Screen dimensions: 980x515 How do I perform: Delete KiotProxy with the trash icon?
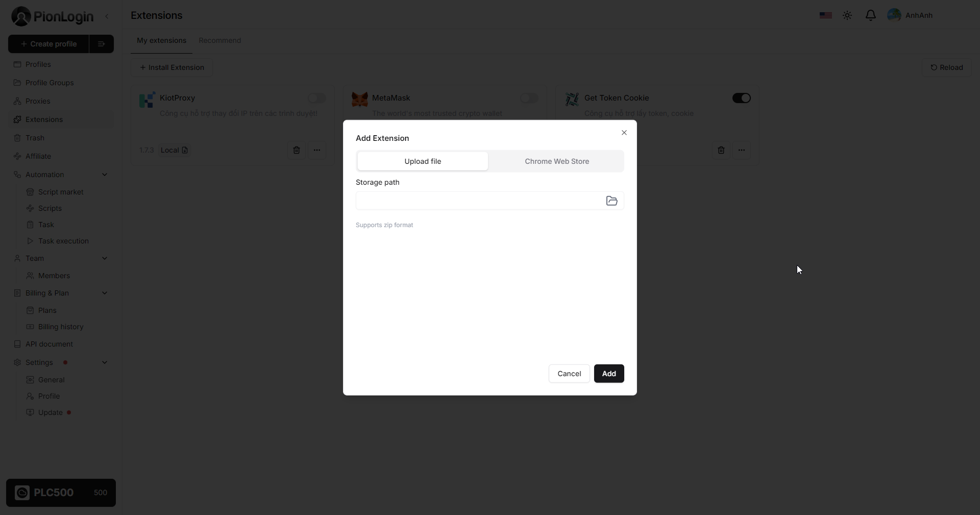click(x=296, y=150)
